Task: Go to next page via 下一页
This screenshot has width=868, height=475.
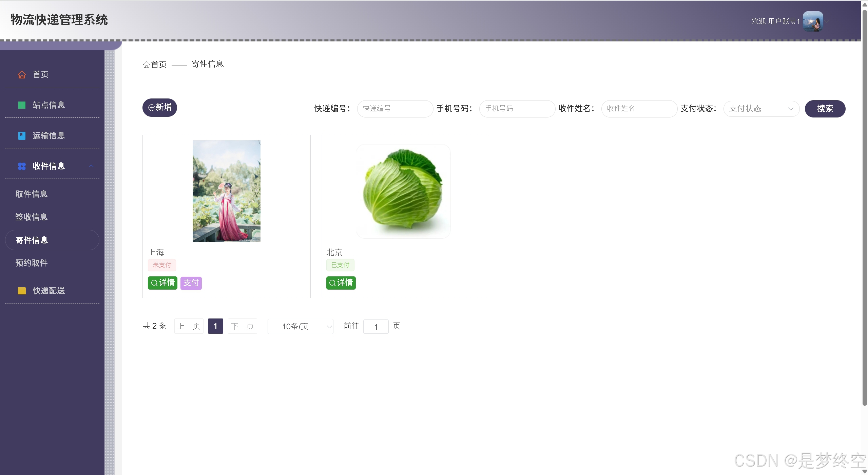Action: pos(242,326)
